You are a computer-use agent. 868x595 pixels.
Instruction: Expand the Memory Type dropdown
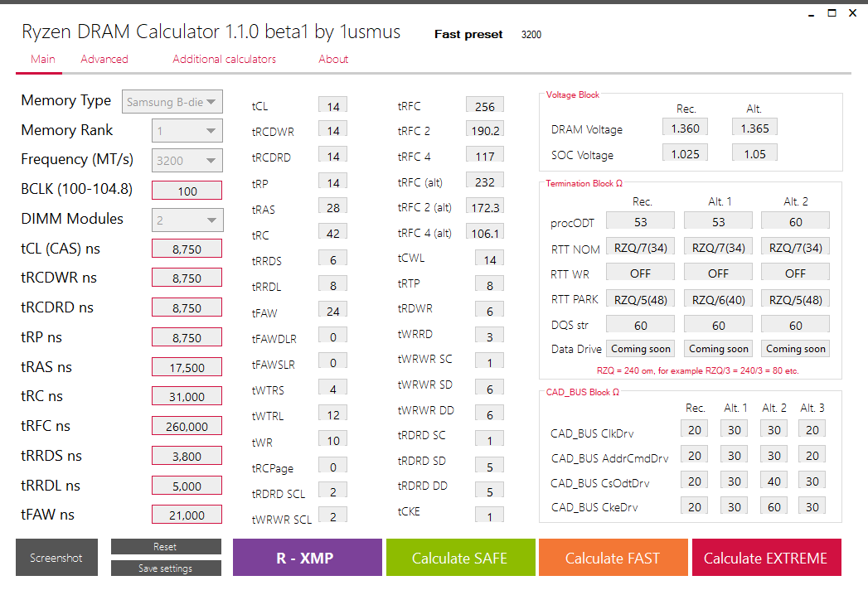point(172,102)
